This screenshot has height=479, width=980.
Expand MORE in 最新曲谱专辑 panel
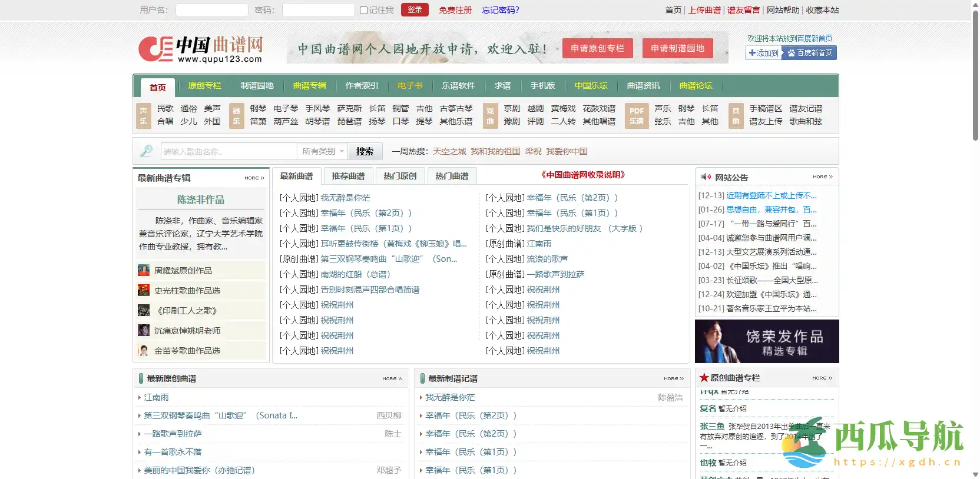click(x=254, y=178)
